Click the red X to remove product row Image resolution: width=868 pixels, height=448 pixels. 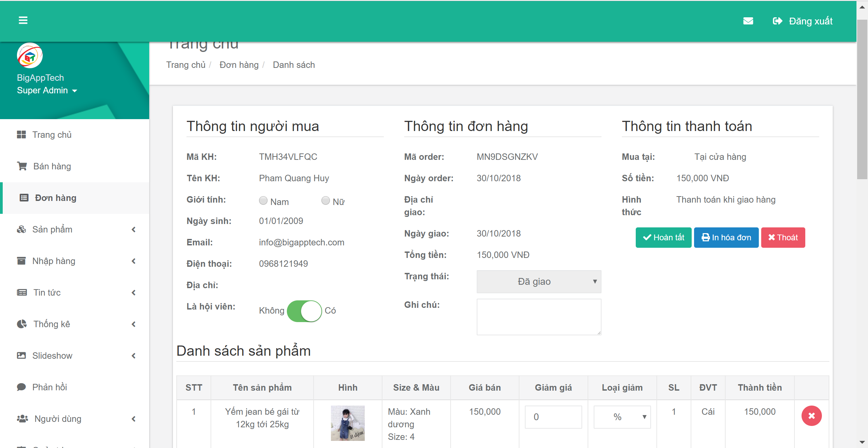click(x=811, y=415)
